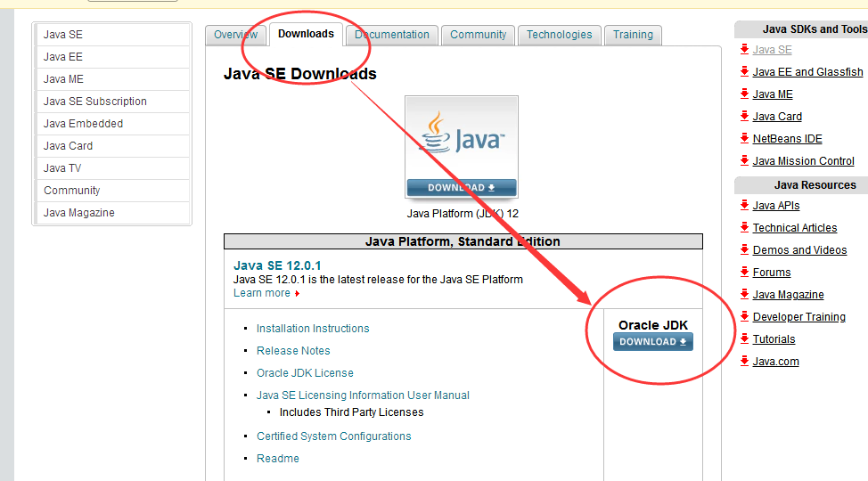Click the red arrow icon beside Java APIs
The image size is (868, 481).
coord(744,205)
